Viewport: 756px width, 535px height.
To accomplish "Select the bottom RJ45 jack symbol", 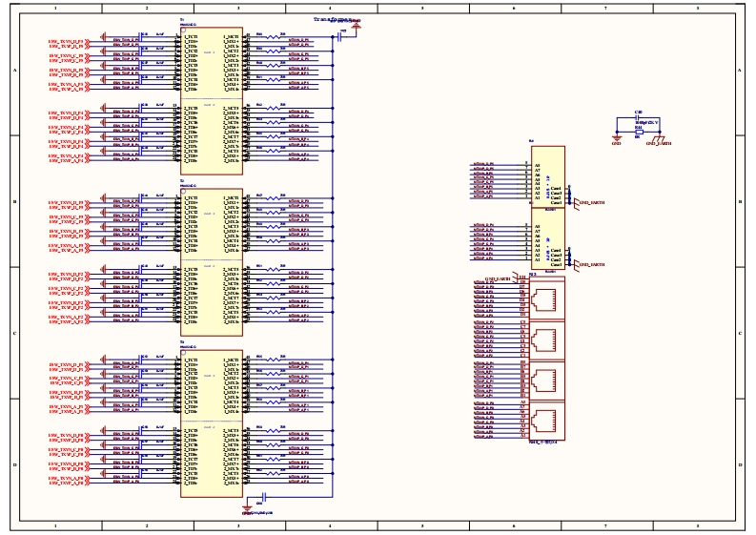I will coord(548,418).
